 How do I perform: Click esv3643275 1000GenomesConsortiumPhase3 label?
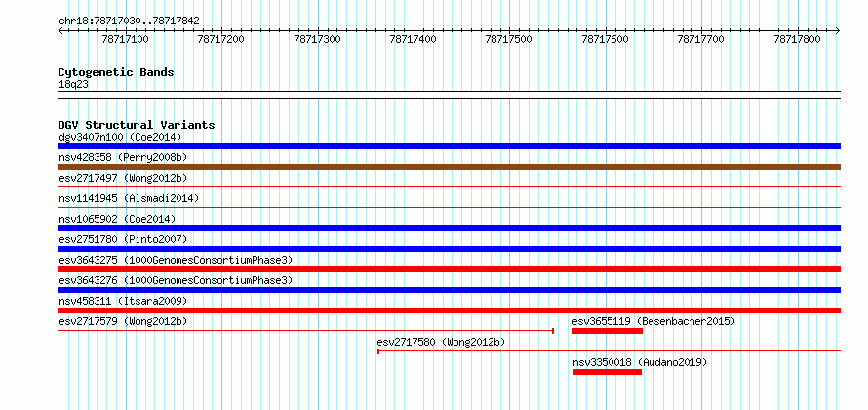pyautogui.click(x=176, y=260)
